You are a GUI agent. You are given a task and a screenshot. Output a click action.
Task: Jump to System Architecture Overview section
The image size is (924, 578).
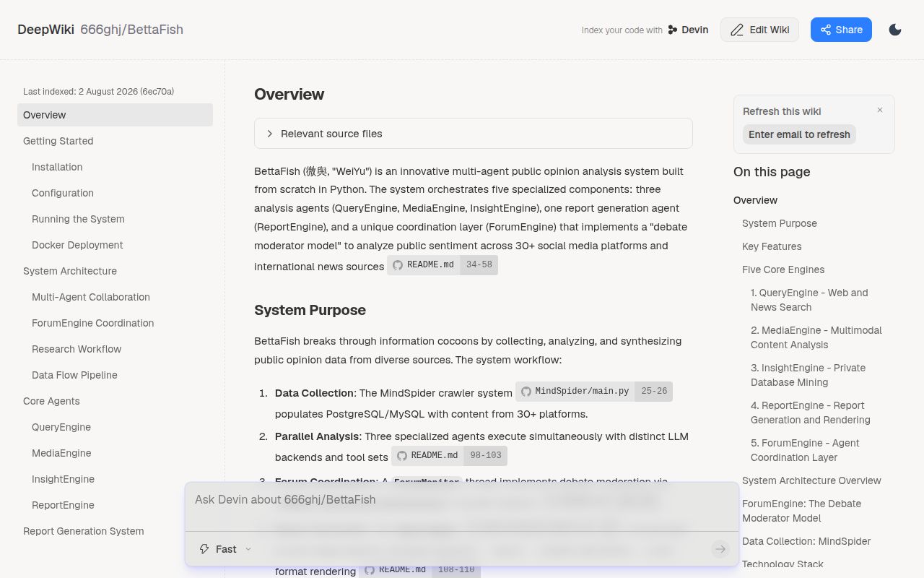point(811,480)
